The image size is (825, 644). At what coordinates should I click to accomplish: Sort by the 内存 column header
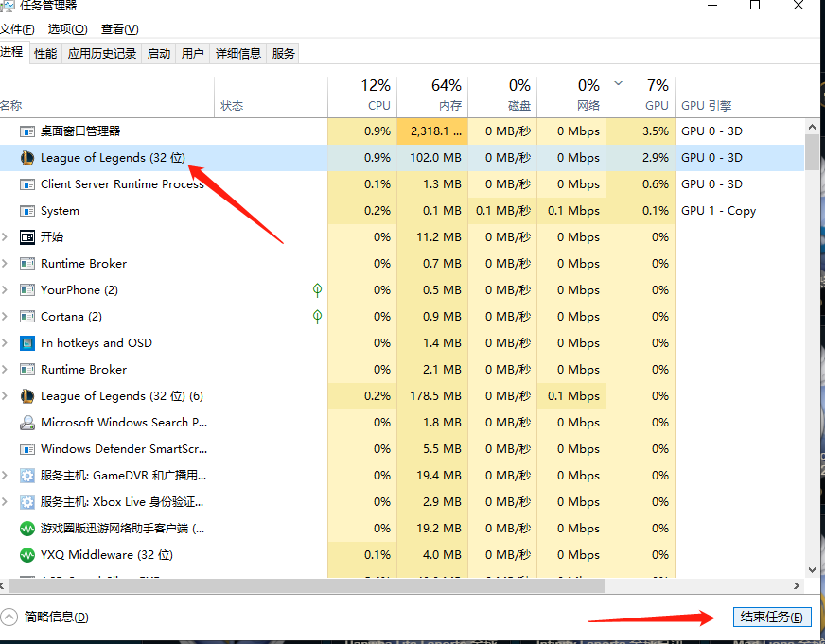point(432,96)
